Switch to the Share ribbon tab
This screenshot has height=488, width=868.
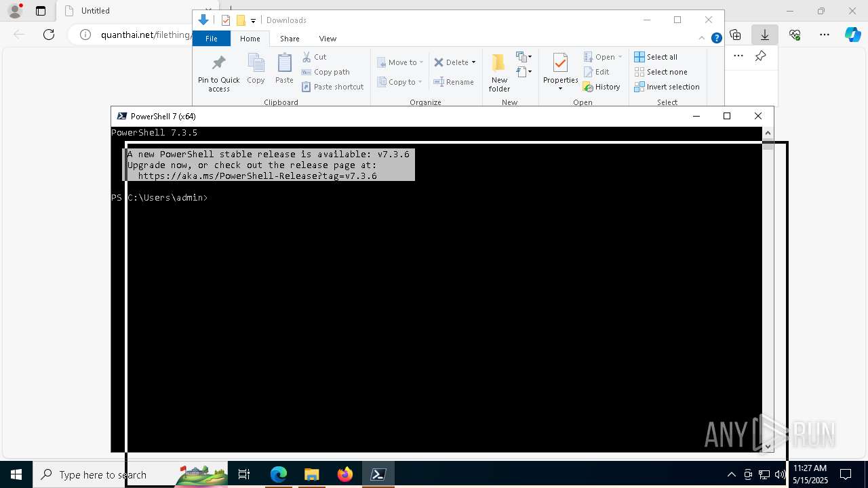[x=290, y=39]
